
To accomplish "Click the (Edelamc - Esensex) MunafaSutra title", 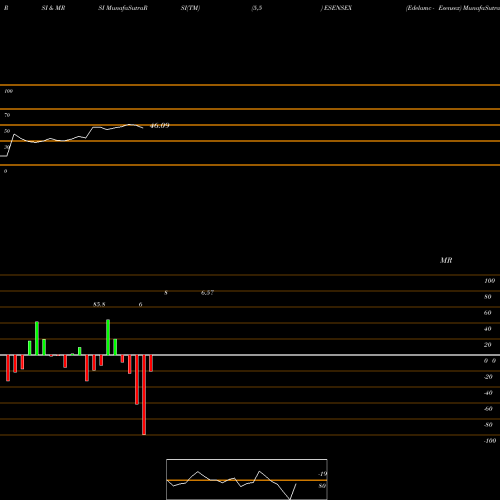I will point(453,8).
